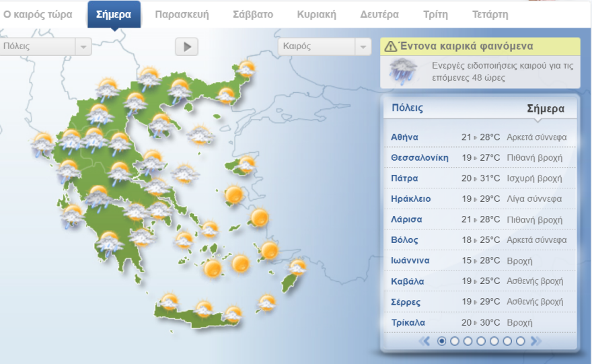
Task: Click the weather icon over Rhodes island
Action: 297,268
